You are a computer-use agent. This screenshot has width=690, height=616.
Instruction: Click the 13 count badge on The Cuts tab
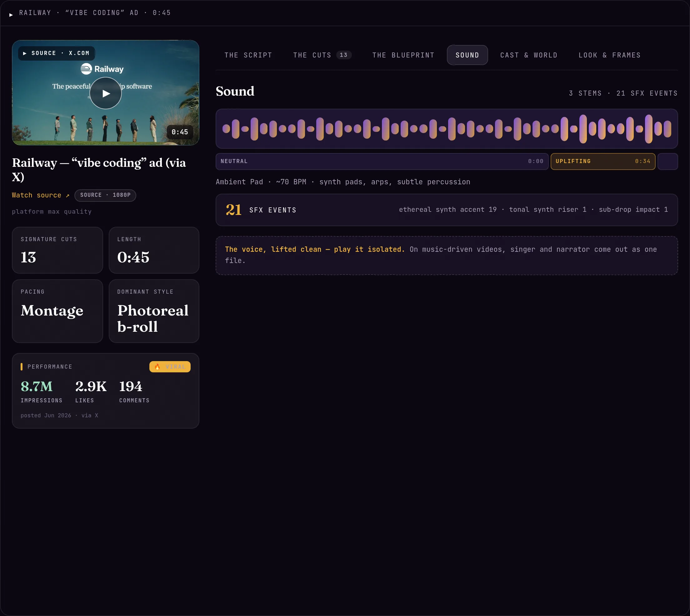tap(344, 55)
